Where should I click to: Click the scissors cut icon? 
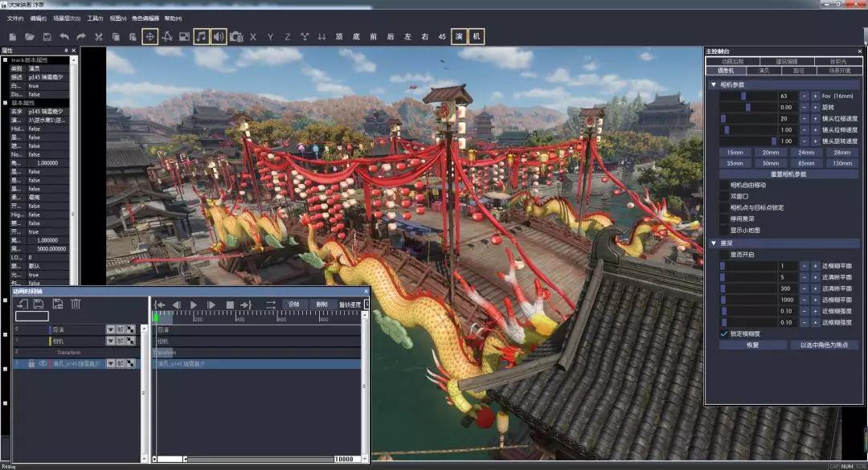click(99, 37)
